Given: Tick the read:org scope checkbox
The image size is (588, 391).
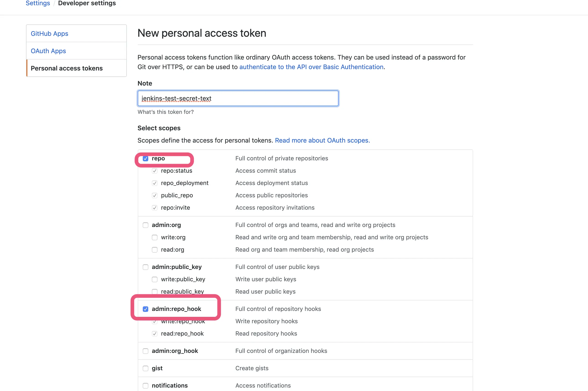Looking at the screenshot, I should pos(155,250).
